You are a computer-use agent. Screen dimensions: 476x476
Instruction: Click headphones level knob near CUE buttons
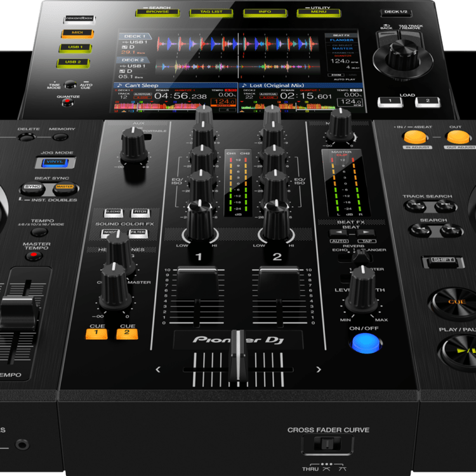(x=115, y=287)
